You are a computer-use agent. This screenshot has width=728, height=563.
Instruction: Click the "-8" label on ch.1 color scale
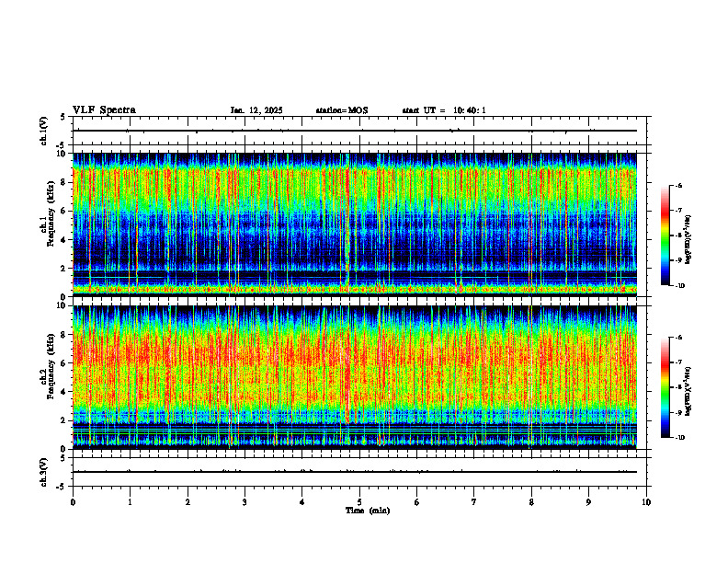[678, 236]
